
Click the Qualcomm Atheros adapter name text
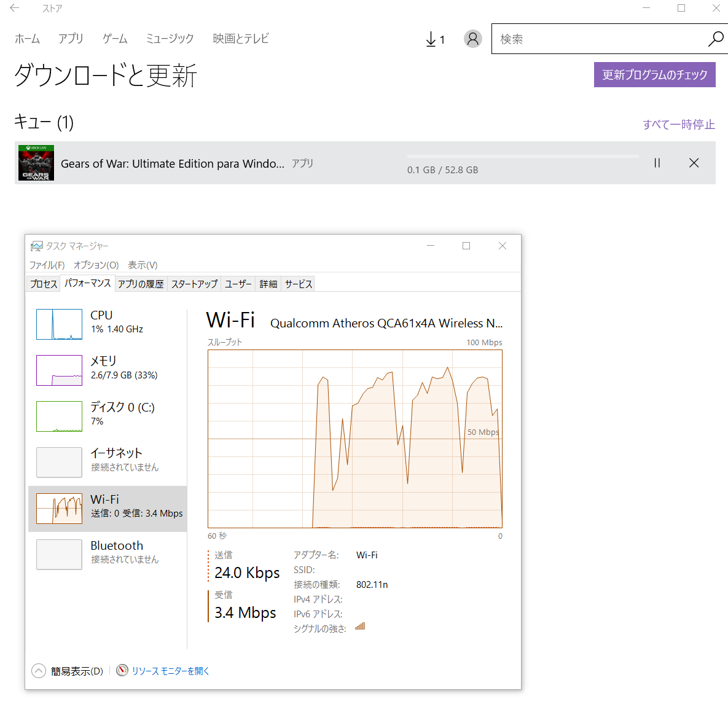[386, 323]
